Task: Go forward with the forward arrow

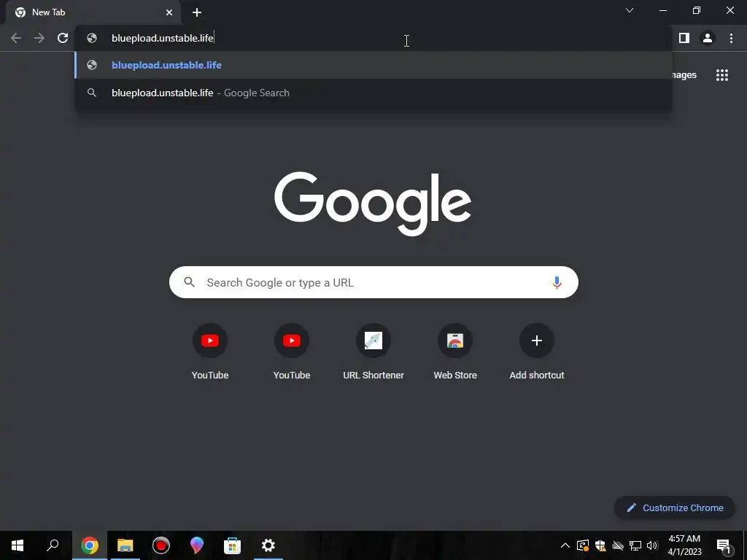Action: pos(39,38)
